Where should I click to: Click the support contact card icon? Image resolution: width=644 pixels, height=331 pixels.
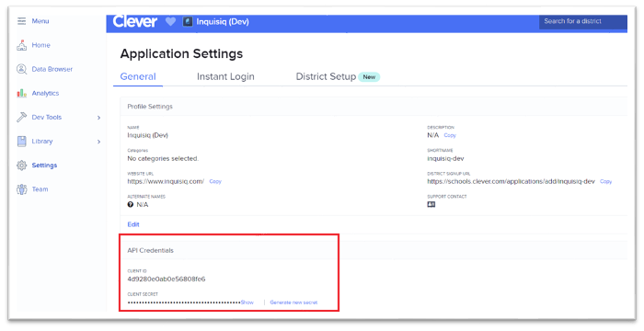coord(431,204)
